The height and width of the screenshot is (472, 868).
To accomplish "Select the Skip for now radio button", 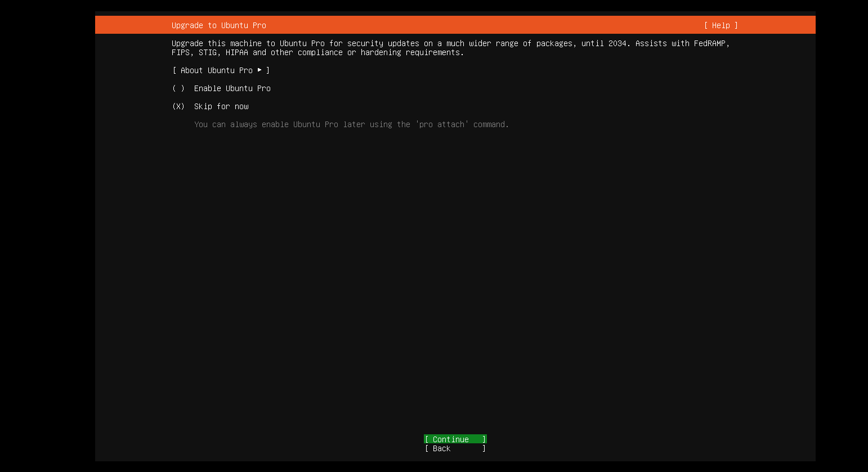I will coord(178,106).
